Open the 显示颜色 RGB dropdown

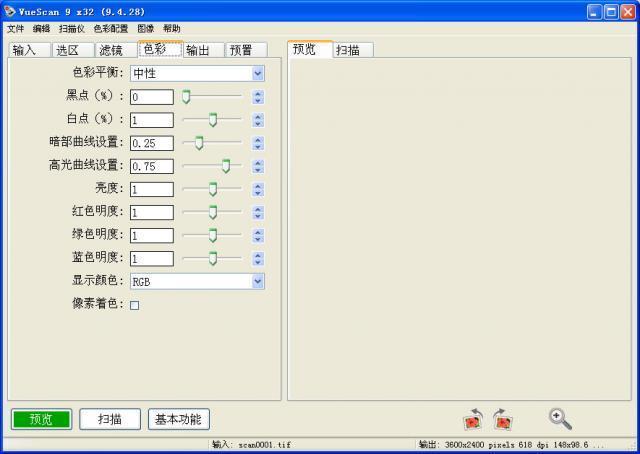[x=258, y=282]
